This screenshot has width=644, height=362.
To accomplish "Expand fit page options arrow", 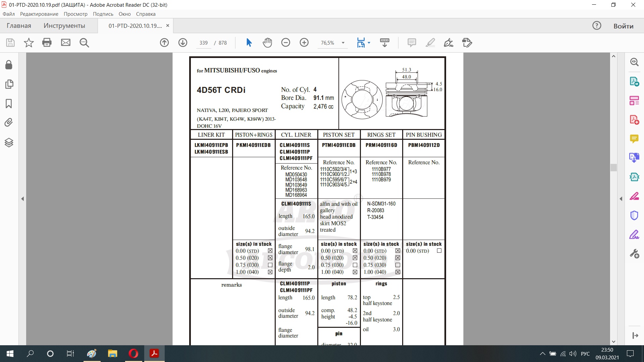I will click(x=369, y=43).
